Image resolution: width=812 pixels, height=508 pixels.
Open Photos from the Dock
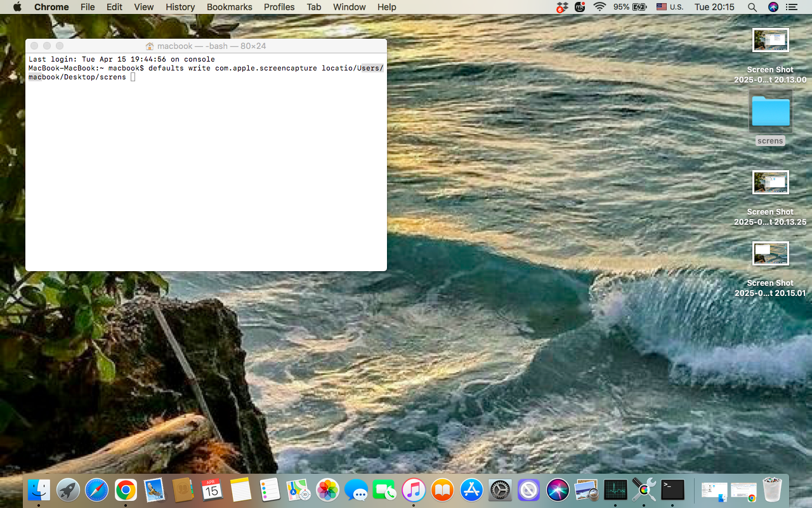(x=327, y=489)
